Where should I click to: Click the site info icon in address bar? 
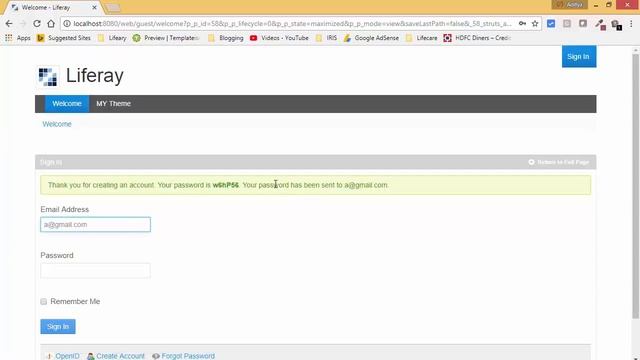(67, 24)
